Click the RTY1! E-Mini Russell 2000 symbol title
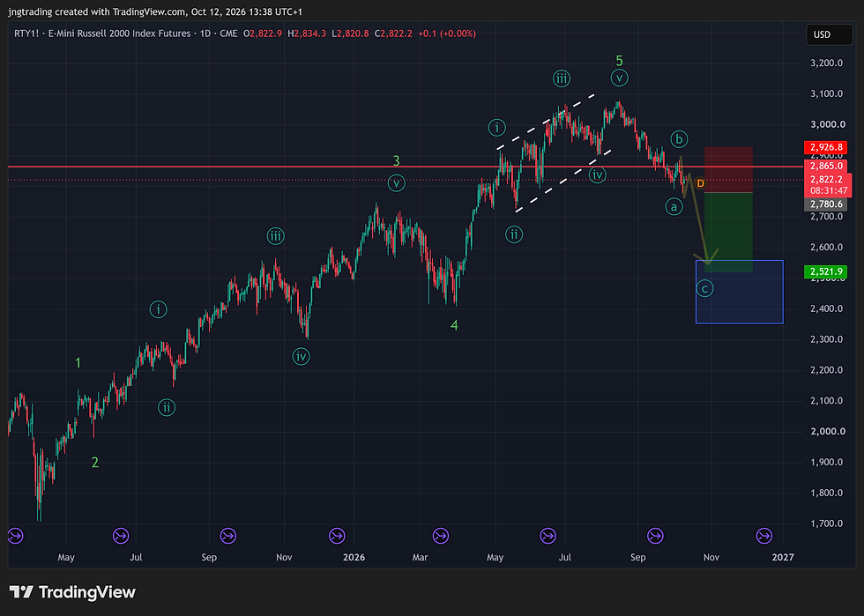This screenshot has width=864, height=616. [x=102, y=33]
